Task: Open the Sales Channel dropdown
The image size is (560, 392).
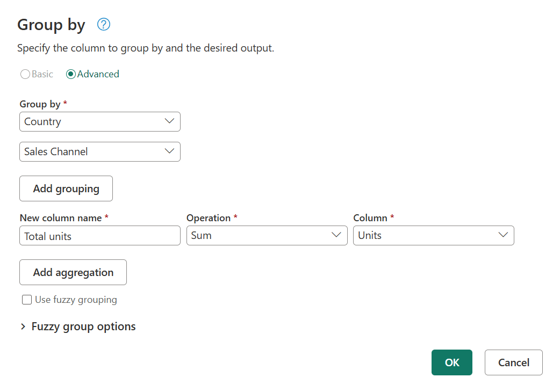Action: [99, 151]
